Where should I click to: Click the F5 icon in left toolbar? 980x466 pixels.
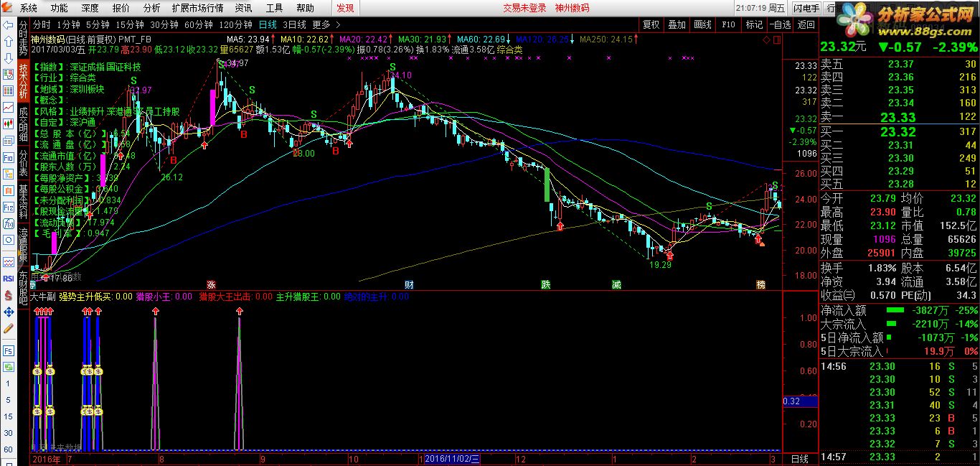point(8,351)
